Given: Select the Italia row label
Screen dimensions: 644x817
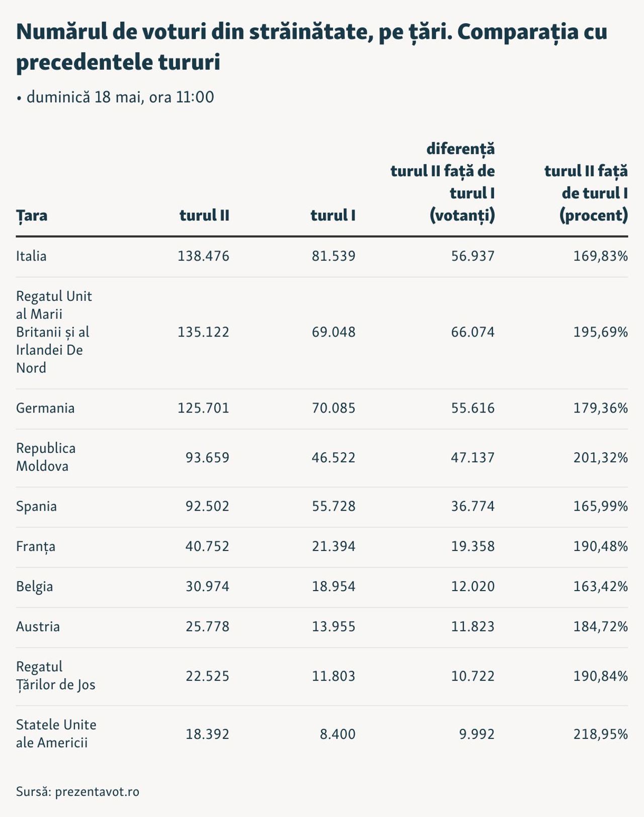Looking at the screenshot, I should (x=31, y=256).
